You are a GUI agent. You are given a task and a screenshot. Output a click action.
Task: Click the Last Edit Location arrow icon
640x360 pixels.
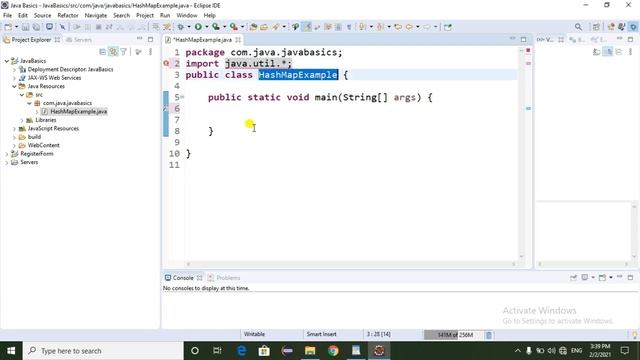tap(398, 27)
